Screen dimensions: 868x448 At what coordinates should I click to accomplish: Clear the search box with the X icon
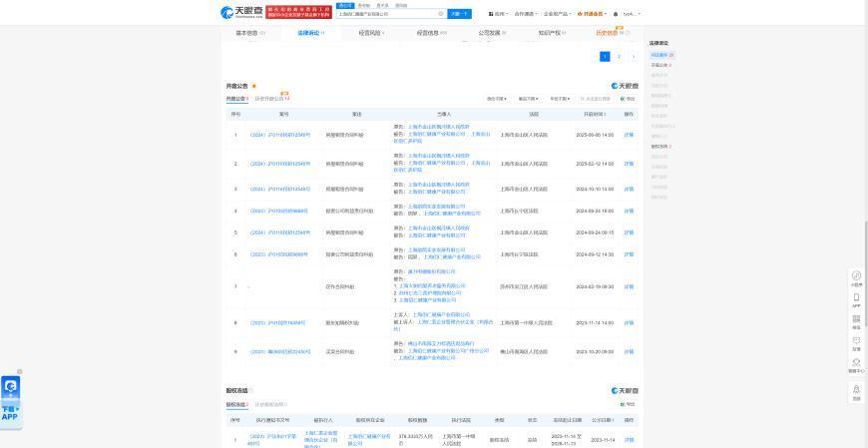[441, 14]
